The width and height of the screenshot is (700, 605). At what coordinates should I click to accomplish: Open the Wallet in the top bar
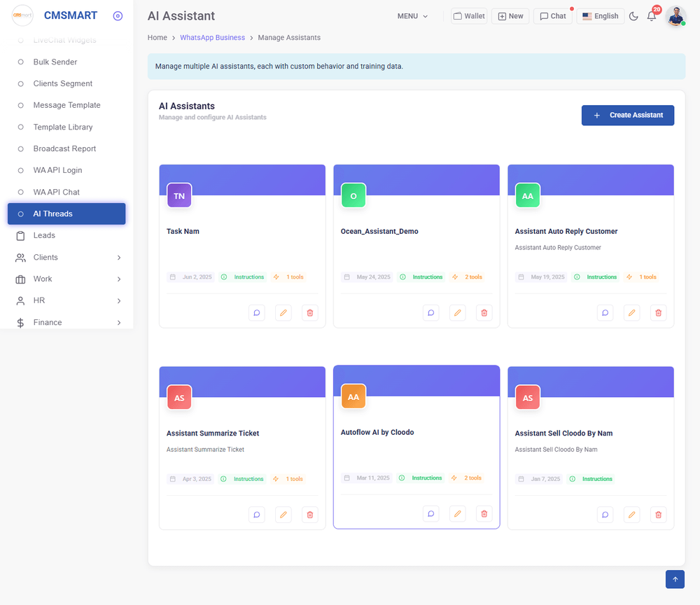click(468, 16)
